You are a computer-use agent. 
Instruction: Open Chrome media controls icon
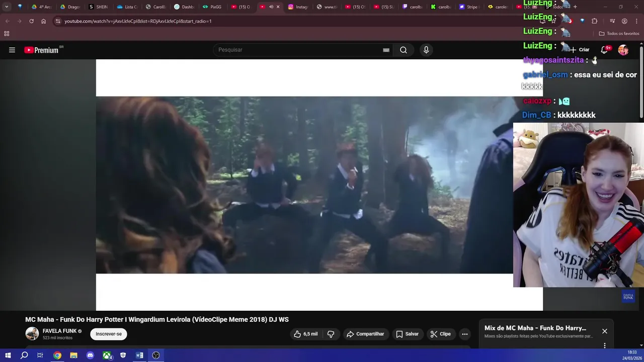click(612, 21)
